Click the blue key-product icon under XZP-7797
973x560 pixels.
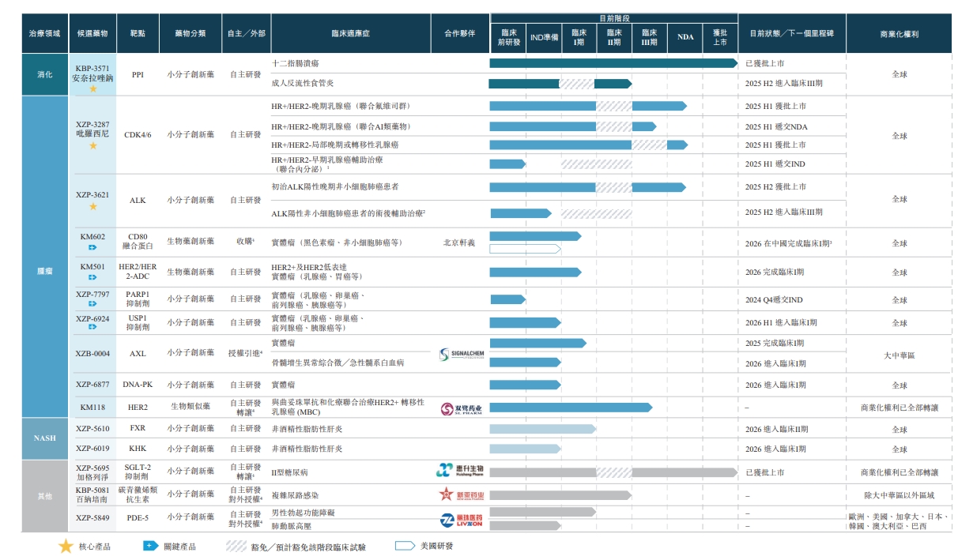point(93,304)
